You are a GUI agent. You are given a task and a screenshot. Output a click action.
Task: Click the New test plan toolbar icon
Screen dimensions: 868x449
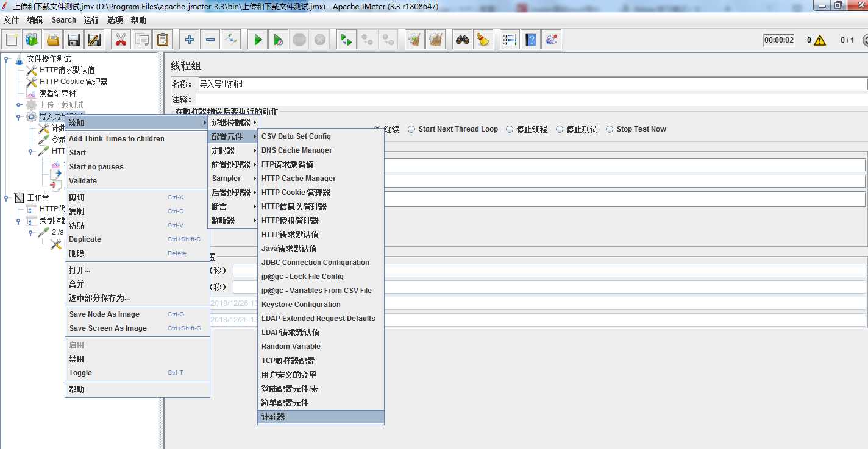[12, 40]
